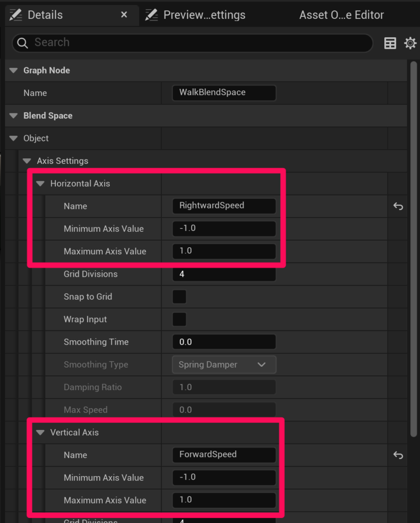This screenshot has width=420, height=523.
Task: Toggle Snap to Grid checkbox
Action: [179, 297]
